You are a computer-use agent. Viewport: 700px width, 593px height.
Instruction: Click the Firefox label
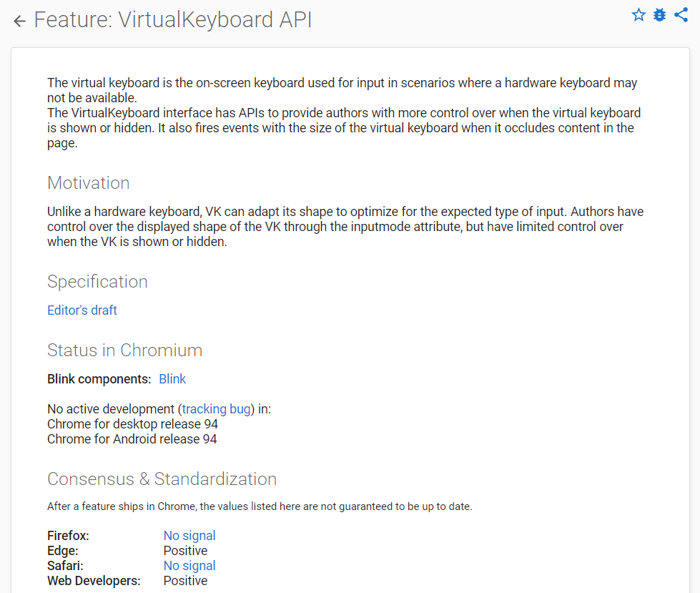68,536
